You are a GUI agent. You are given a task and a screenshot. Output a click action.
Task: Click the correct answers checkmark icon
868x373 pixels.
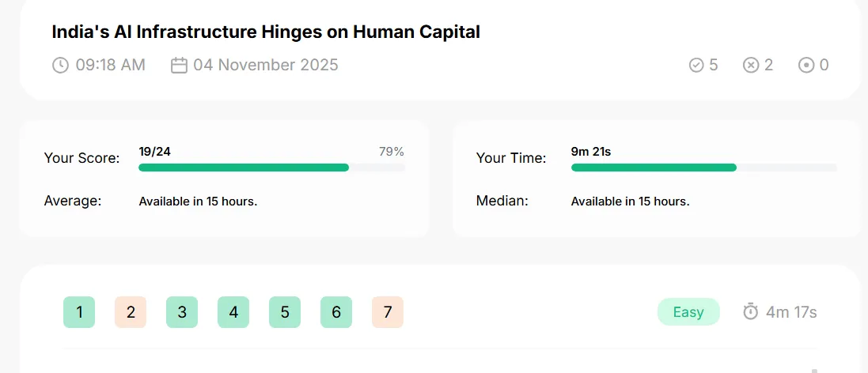tap(696, 66)
